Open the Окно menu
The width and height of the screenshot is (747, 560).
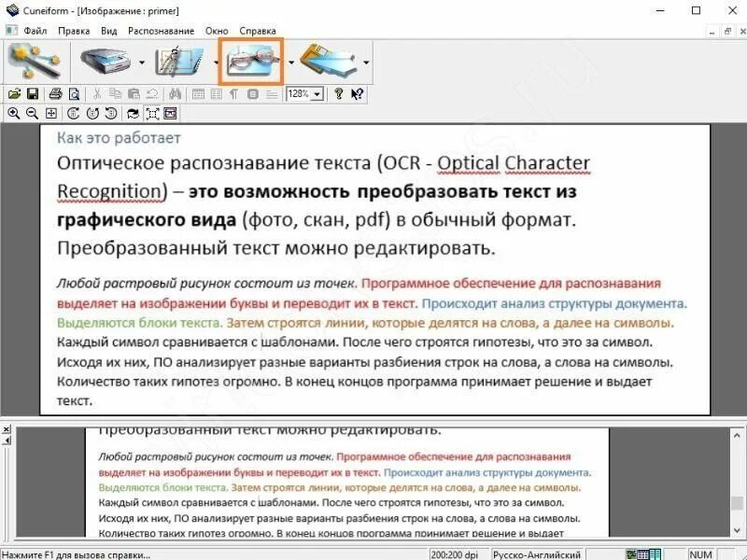tap(217, 31)
